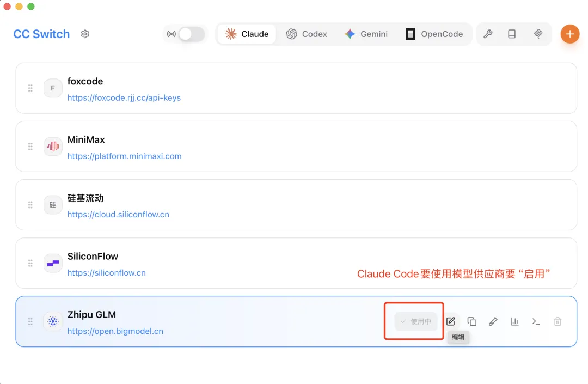Click the MiniMax waveform logo
The image size is (588, 384).
tap(53, 147)
